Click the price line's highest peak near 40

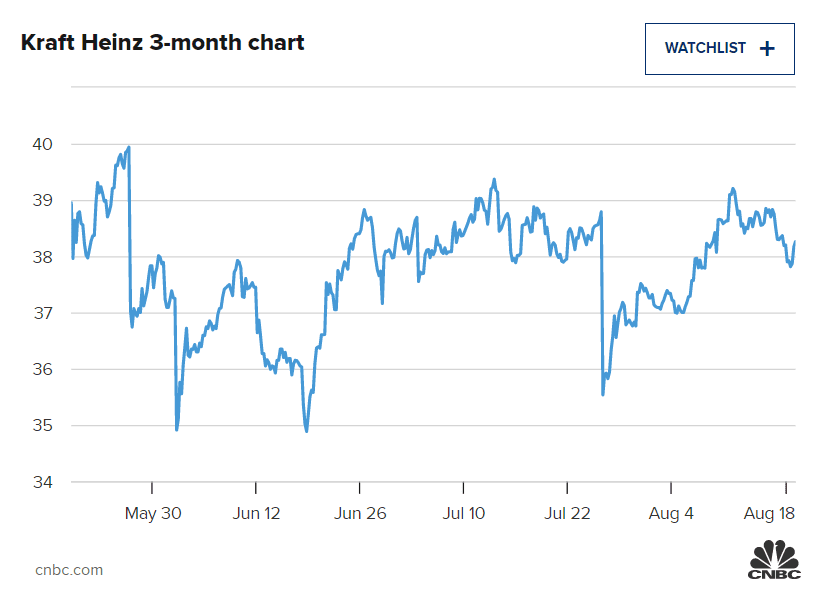130,147
